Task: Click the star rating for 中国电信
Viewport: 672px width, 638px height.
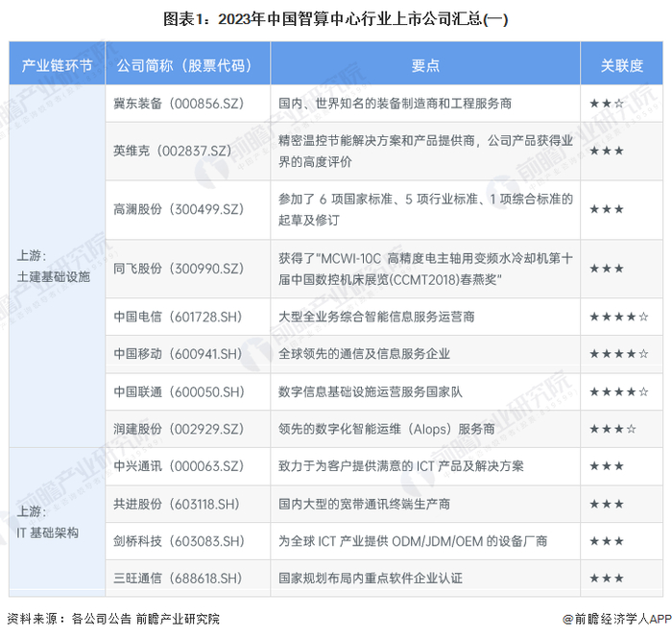Action: click(619, 317)
